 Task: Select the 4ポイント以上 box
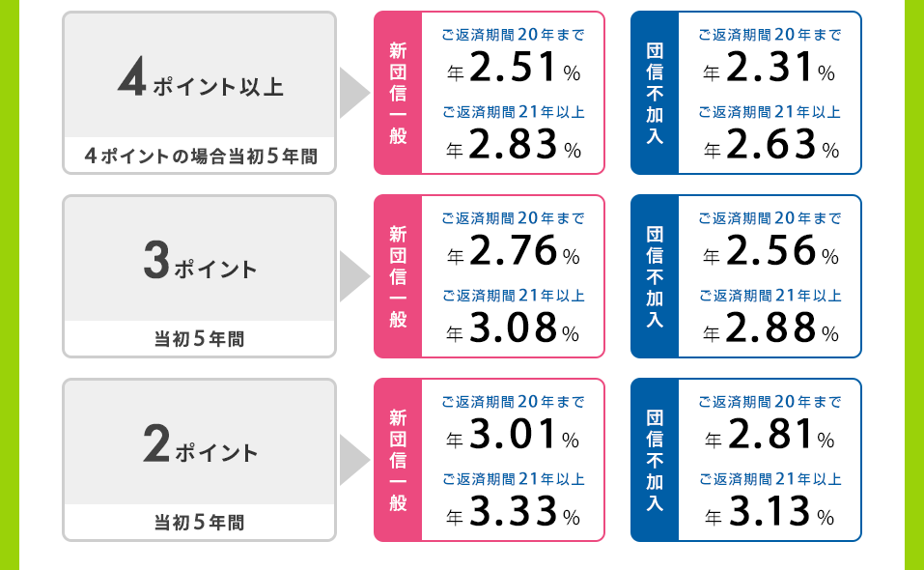click(199, 93)
